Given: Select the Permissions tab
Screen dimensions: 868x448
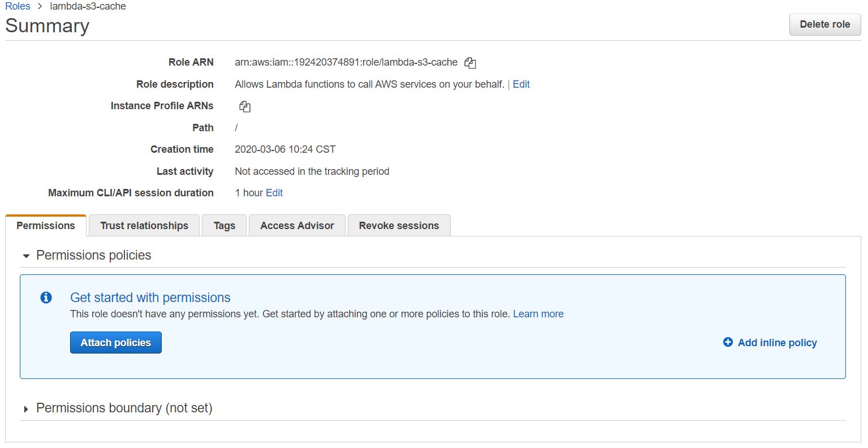Looking at the screenshot, I should (x=46, y=226).
